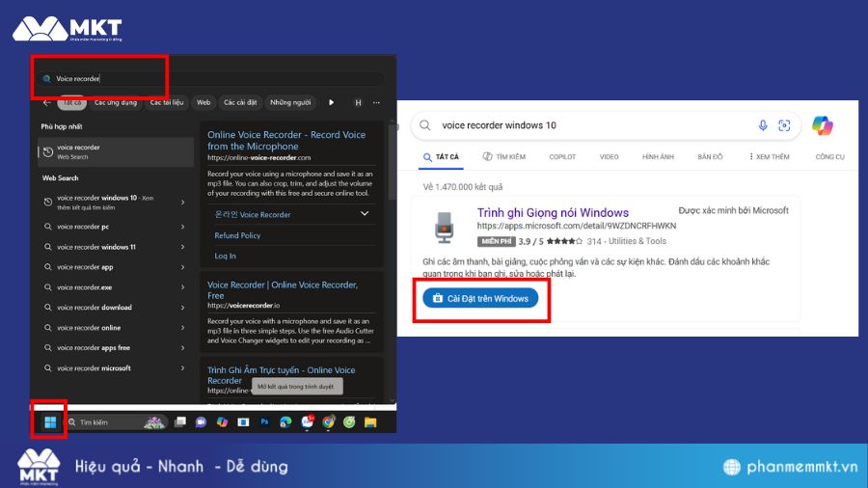Switch to Bing TẤT CẢ tab
868x488 pixels.
[441, 157]
